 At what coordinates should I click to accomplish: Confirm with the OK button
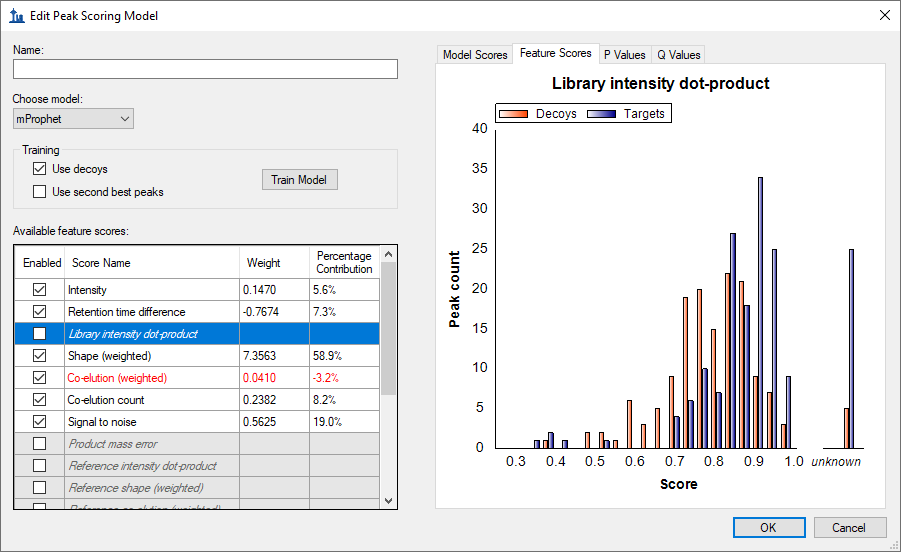click(x=768, y=527)
